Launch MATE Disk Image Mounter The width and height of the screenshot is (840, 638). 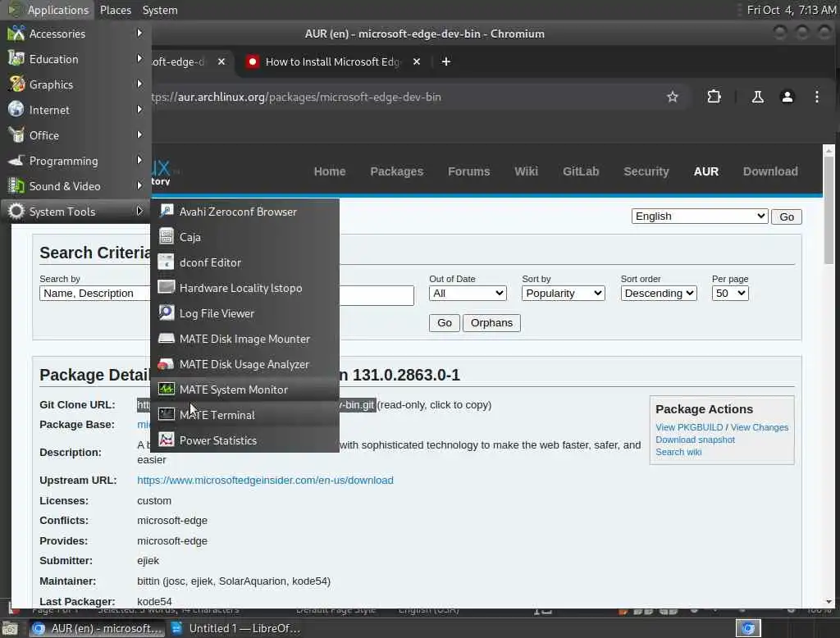pyautogui.click(x=244, y=339)
